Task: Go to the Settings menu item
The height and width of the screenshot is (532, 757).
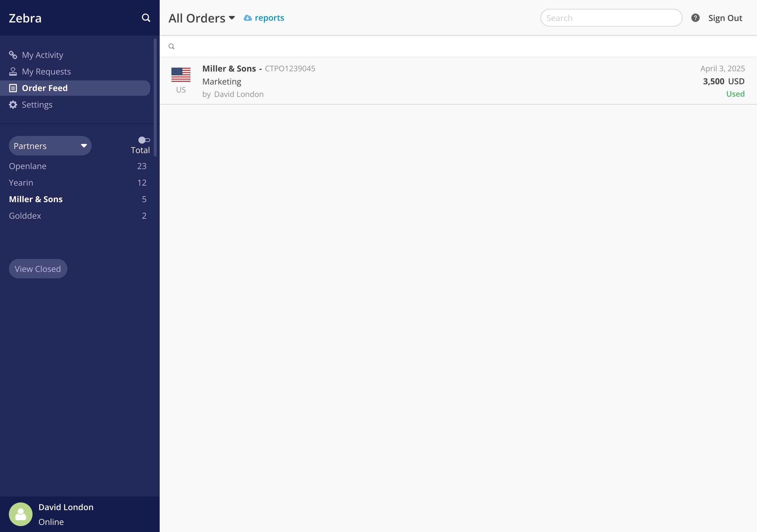Action: pyautogui.click(x=37, y=105)
